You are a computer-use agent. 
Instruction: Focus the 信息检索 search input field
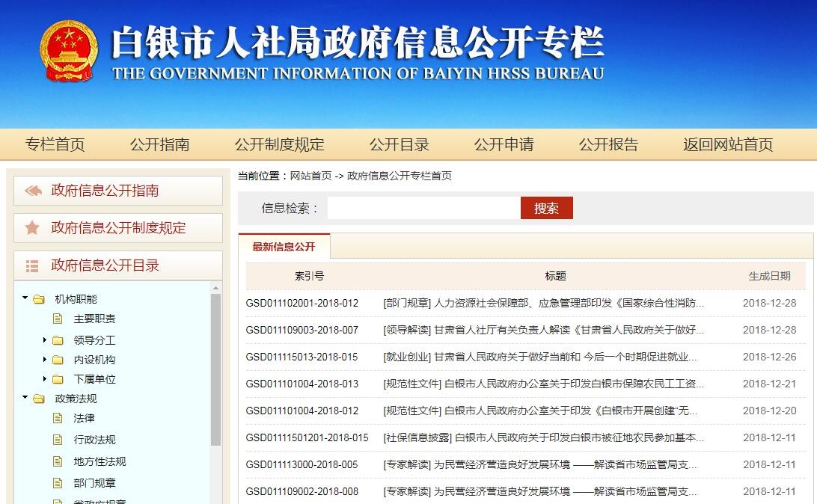[x=423, y=208]
